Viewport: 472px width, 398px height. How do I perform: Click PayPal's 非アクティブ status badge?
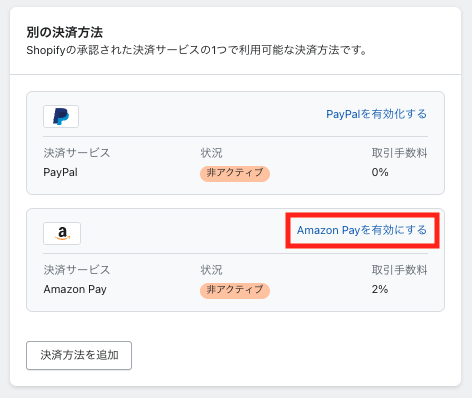(235, 173)
